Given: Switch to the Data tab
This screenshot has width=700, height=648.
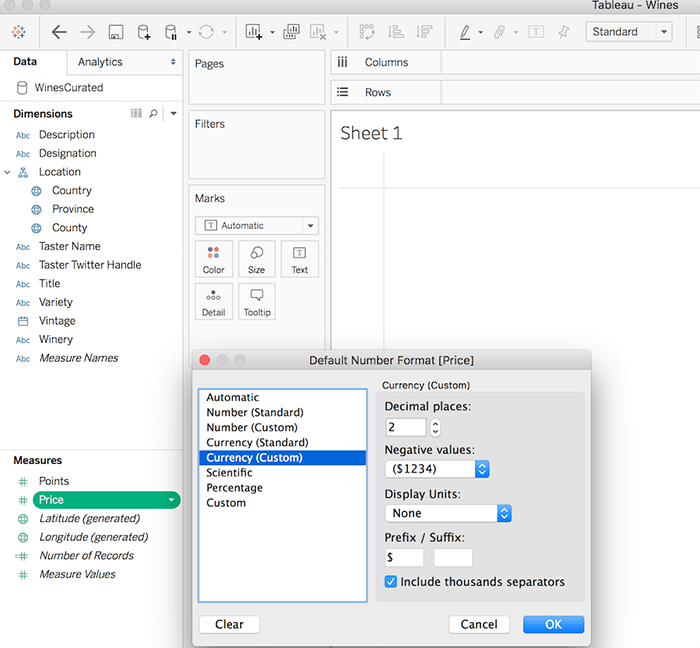Looking at the screenshot, I should tap(25, 62).
